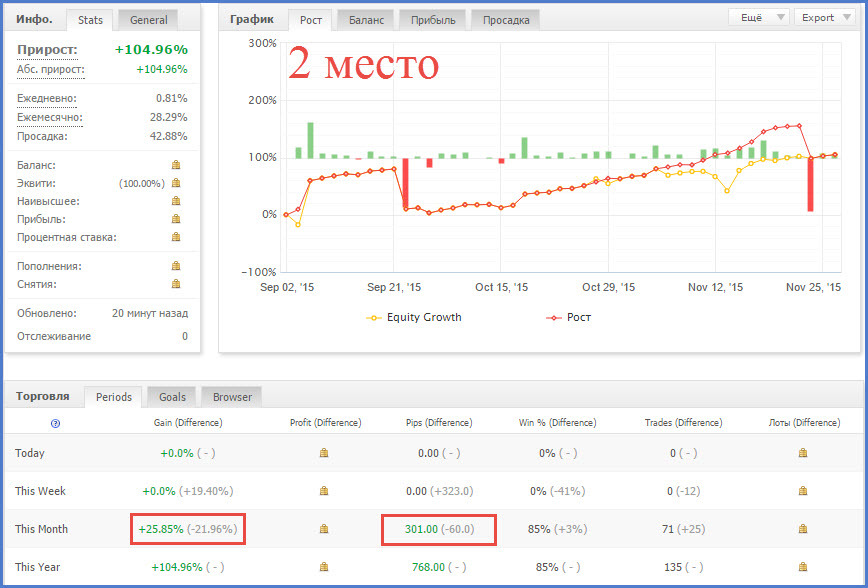This screenshot has width=868, height=588.
Task: Open the Просадка chart tab
Action: (505, 19)
